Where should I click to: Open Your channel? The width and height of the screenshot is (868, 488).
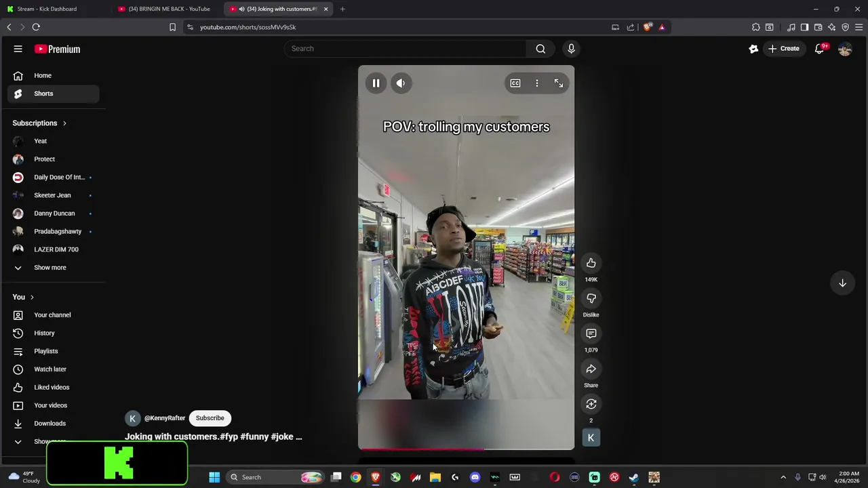pyautogui.click(x=54, y=315)
